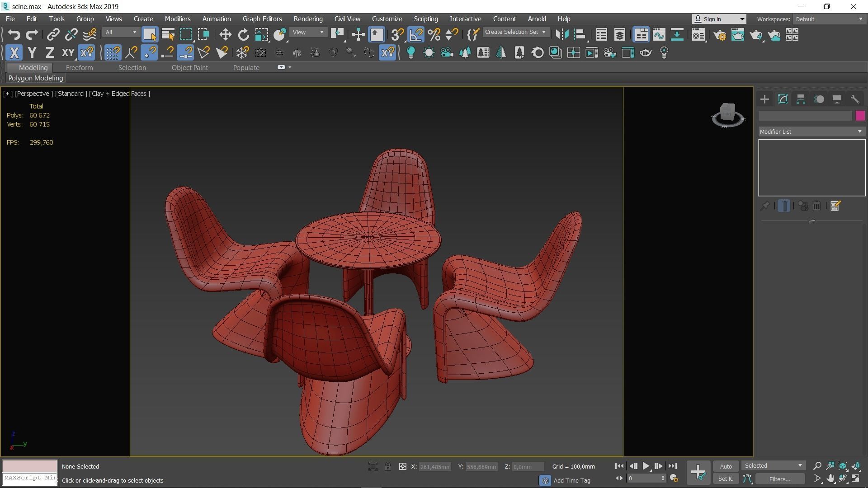Open the Workspaces Default dropdown
The image size is (868, 488).
click(829, 19)
